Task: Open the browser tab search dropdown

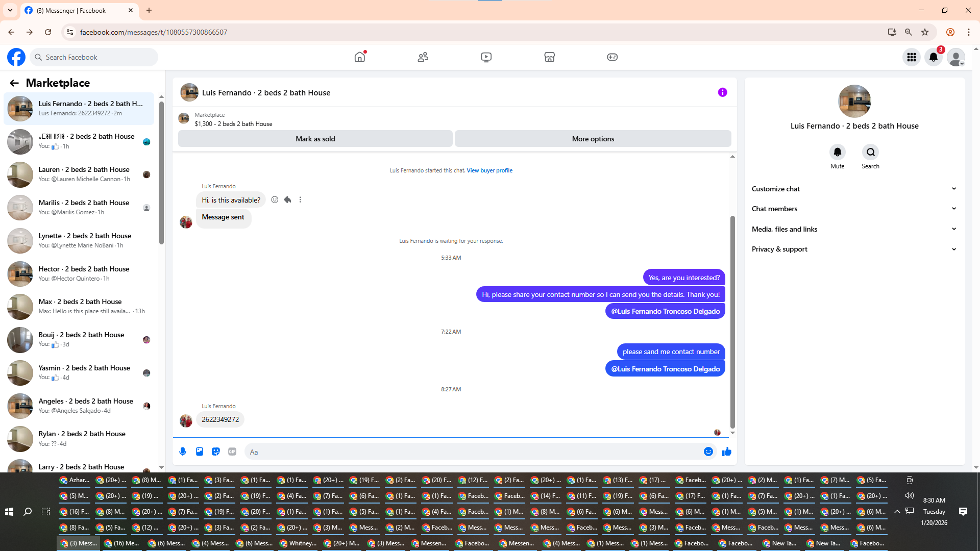Action: [10, 10]
